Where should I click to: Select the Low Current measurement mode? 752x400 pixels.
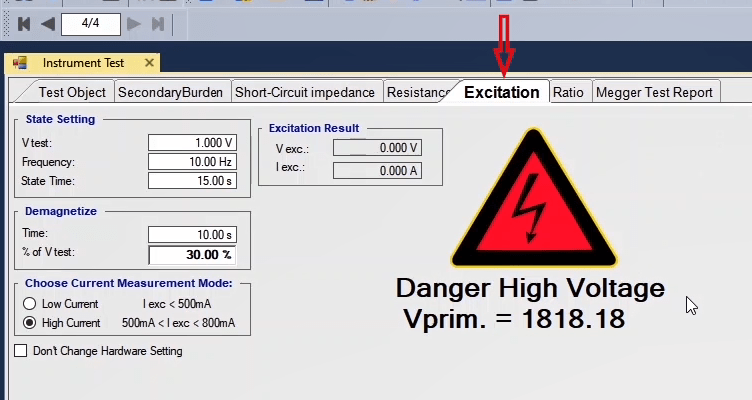(30, 304)
